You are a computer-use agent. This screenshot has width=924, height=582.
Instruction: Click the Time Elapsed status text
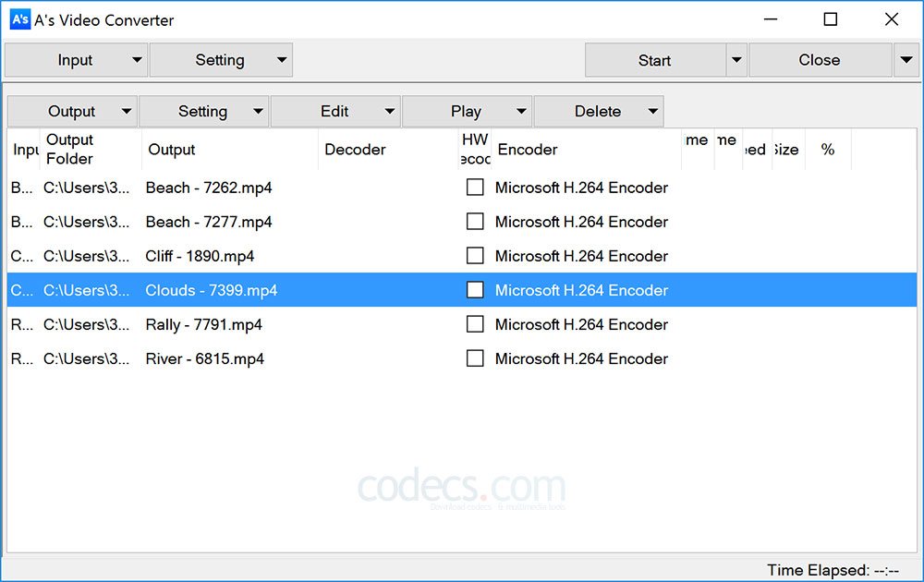(833, 570)
